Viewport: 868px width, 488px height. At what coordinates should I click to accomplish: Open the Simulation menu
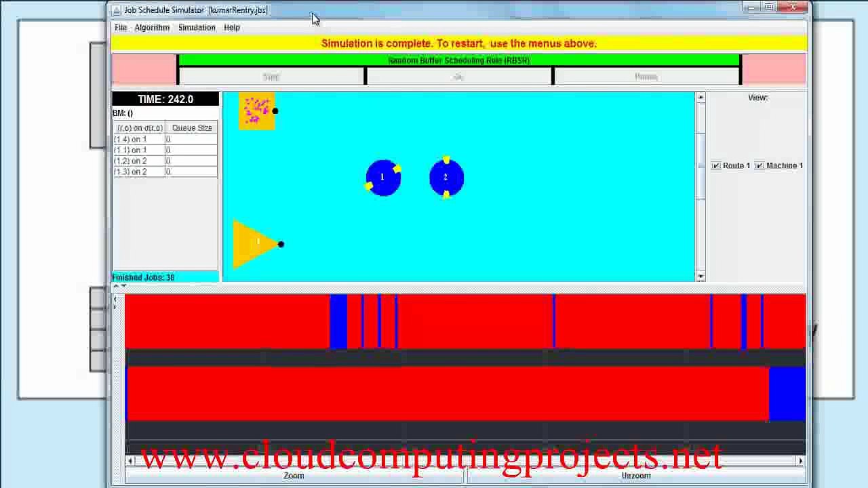click(x=197, y=28)
